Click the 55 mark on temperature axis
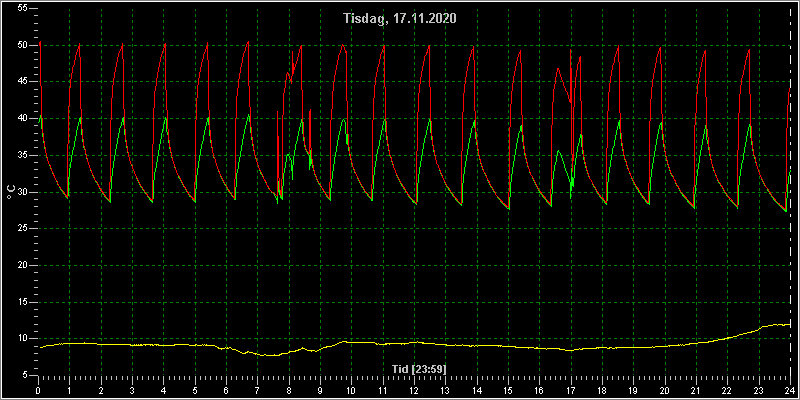 (21, 9)
